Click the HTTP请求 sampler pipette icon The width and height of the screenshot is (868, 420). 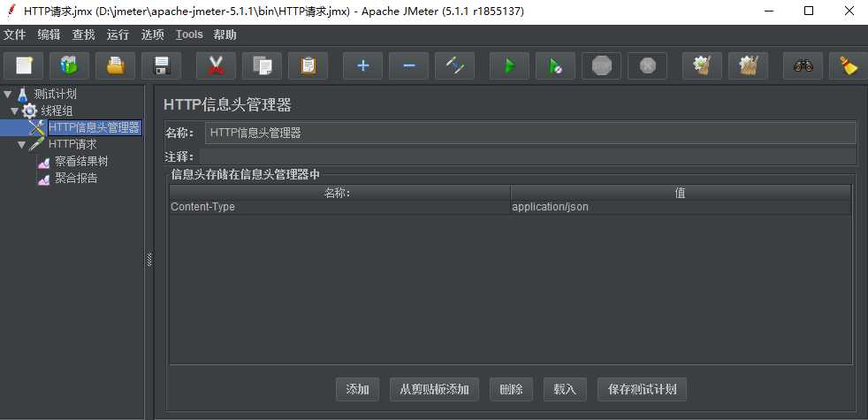[x=36, y=145]
